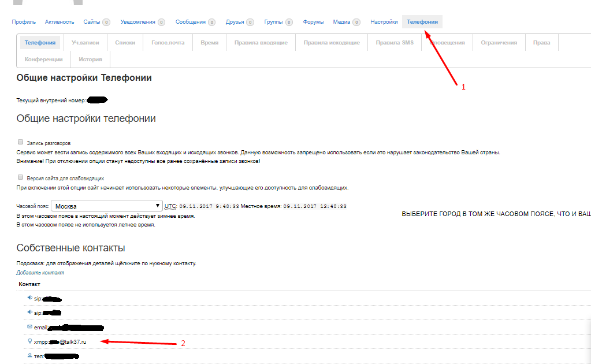Open Профиль in the top navigation
The image size is (591, 364).
24,22
